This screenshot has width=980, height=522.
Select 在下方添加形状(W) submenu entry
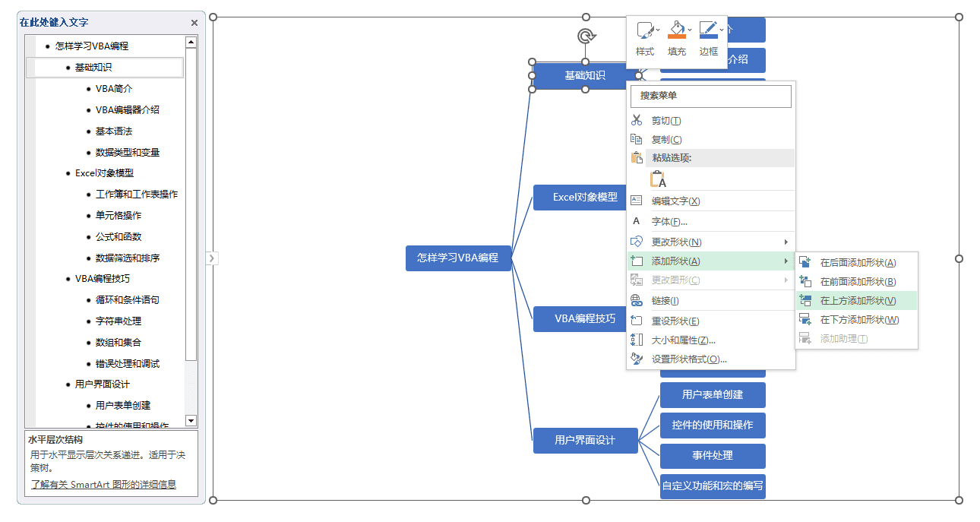857,319
